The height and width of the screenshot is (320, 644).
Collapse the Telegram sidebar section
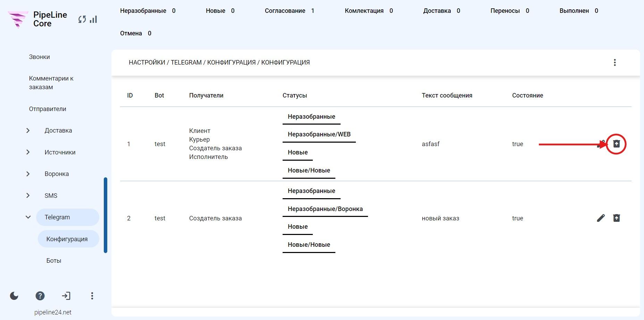28,217
